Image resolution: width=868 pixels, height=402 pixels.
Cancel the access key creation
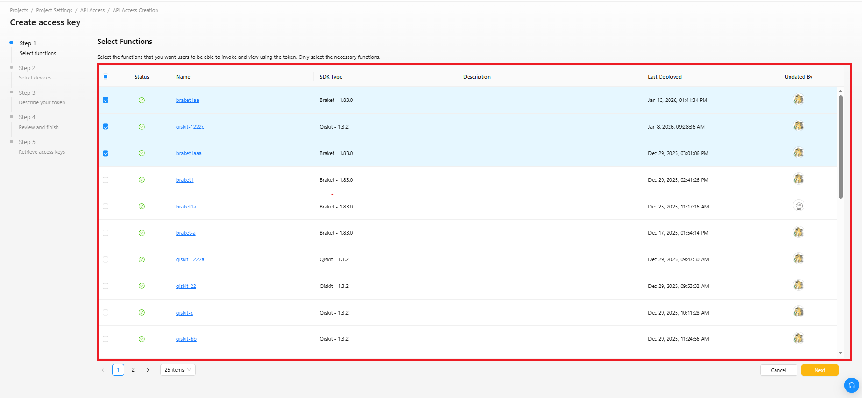778,370
